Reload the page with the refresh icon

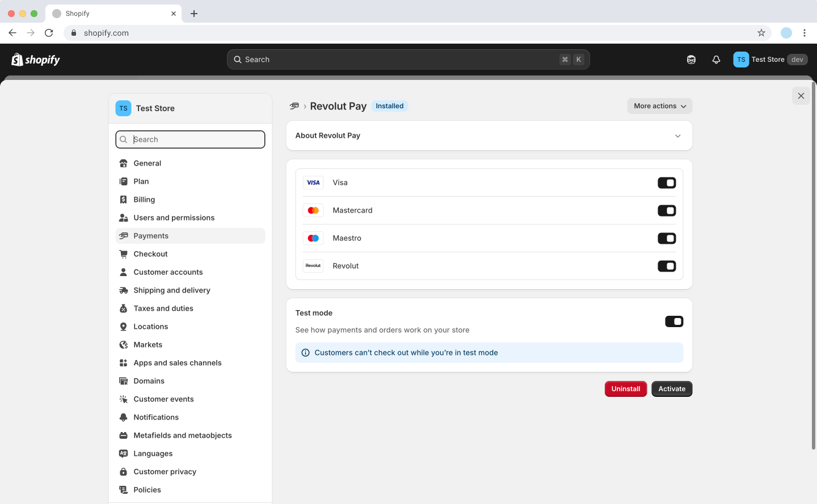[x=49, y=33]
